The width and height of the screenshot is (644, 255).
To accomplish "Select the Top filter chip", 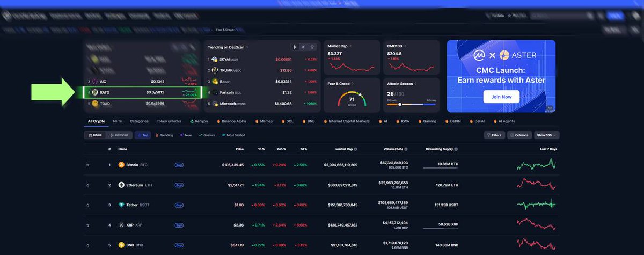I will click(x=143, y=135).
